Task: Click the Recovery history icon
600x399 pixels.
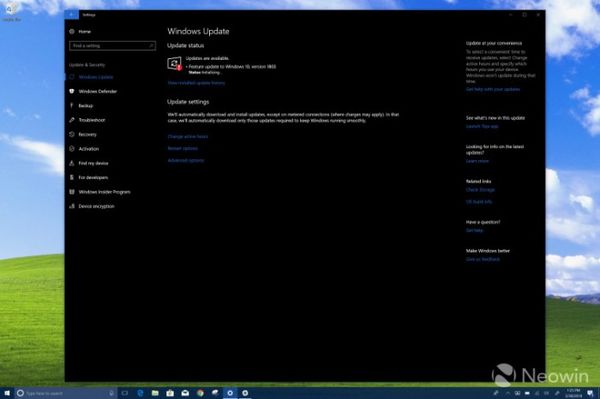Action: [x=72, y=134]
